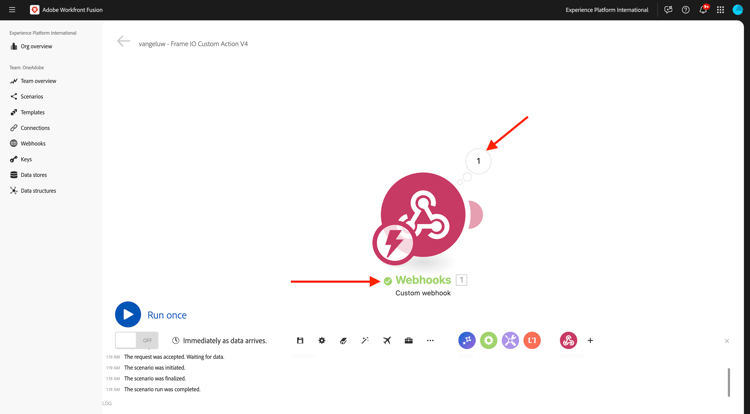Screen dimensions: 750x414
Task: Open the user profile avatar
Action: (x=738, y=10)
